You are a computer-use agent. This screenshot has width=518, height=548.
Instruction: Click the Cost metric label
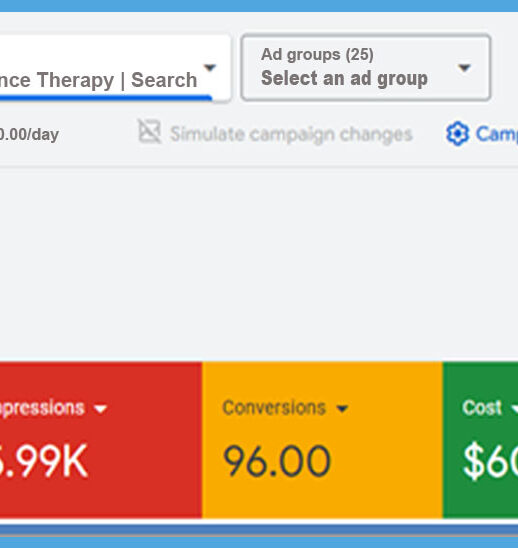482,408
